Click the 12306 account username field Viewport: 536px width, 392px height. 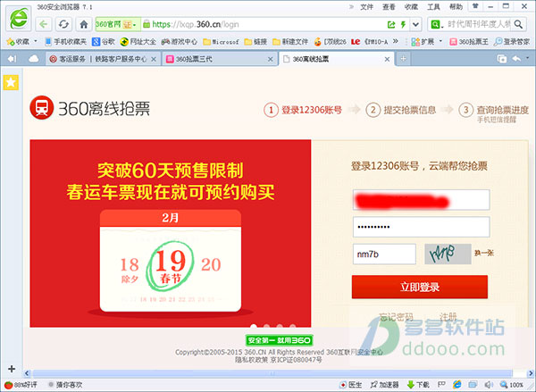[421, 200]
